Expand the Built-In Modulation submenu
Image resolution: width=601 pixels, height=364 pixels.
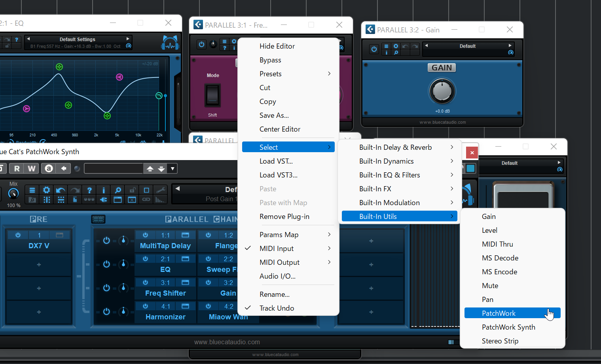point(400,203)
